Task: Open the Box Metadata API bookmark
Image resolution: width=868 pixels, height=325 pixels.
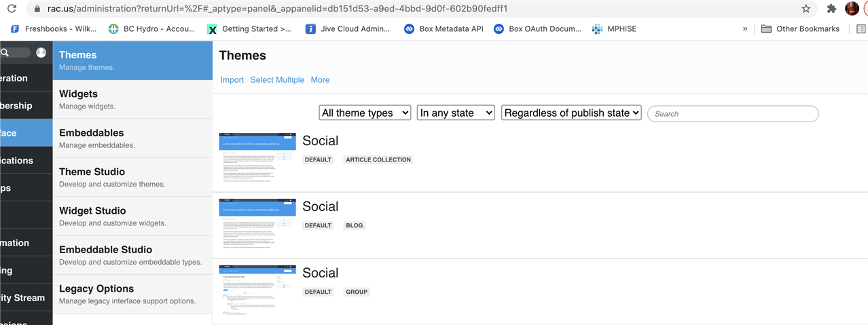Action: pyautogui.click(x=444, y=28)
